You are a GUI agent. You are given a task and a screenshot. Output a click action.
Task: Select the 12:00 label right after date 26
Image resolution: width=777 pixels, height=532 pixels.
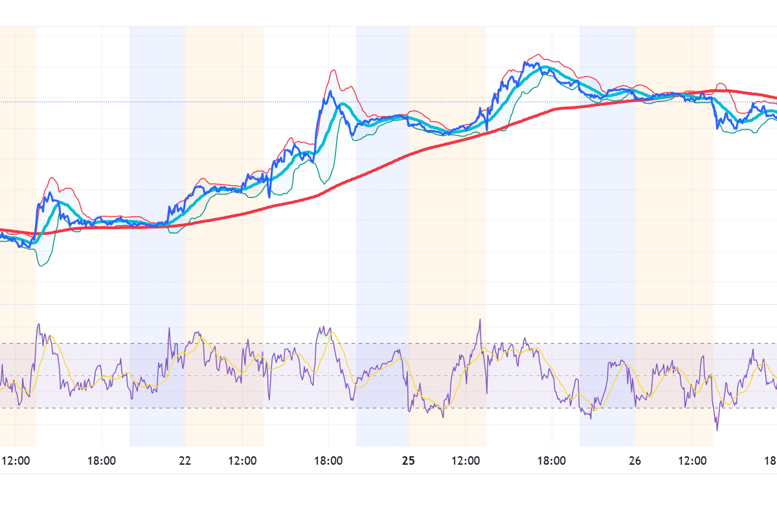point(692,461)
